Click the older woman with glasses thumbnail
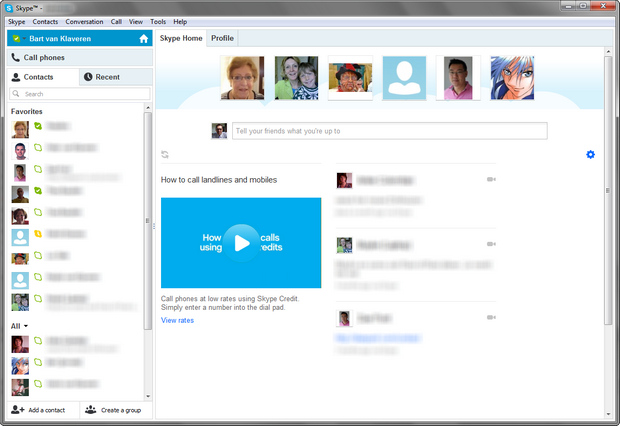The image size is (620, 426). coord(242,78)
